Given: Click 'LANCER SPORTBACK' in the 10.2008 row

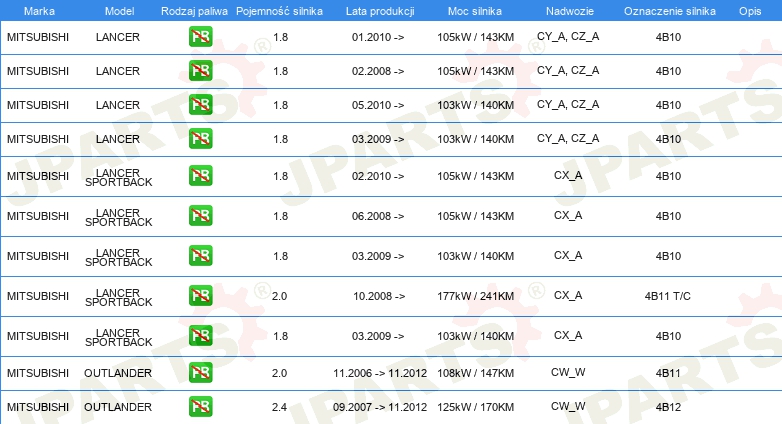Looking at the screenshot, I should coord(119,297).
